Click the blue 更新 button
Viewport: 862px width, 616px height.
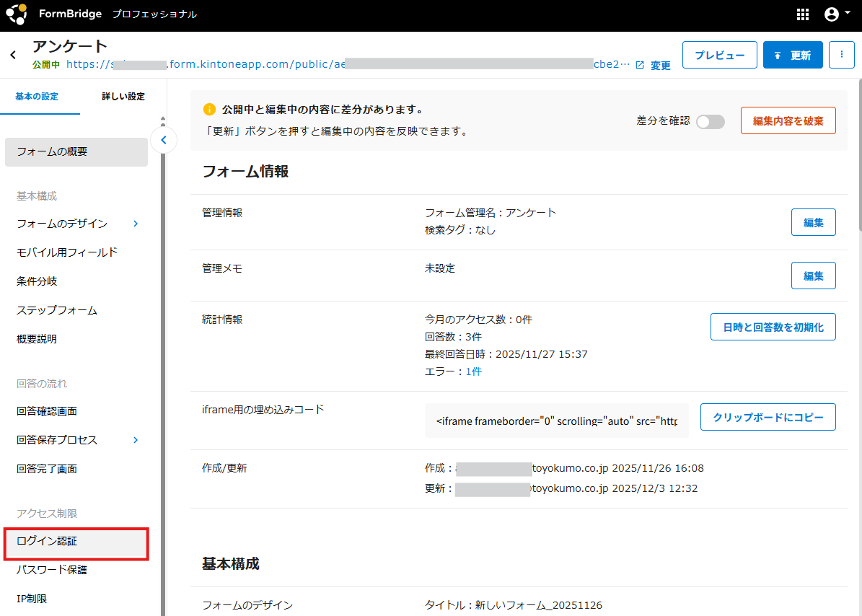[x=792, y=55]
